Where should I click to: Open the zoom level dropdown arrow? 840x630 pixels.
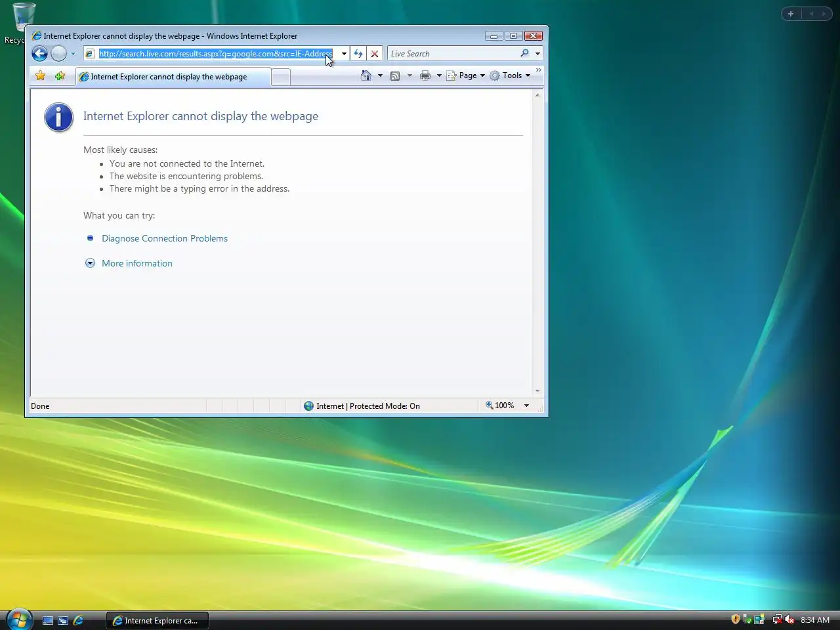click(x=526, y=406)
